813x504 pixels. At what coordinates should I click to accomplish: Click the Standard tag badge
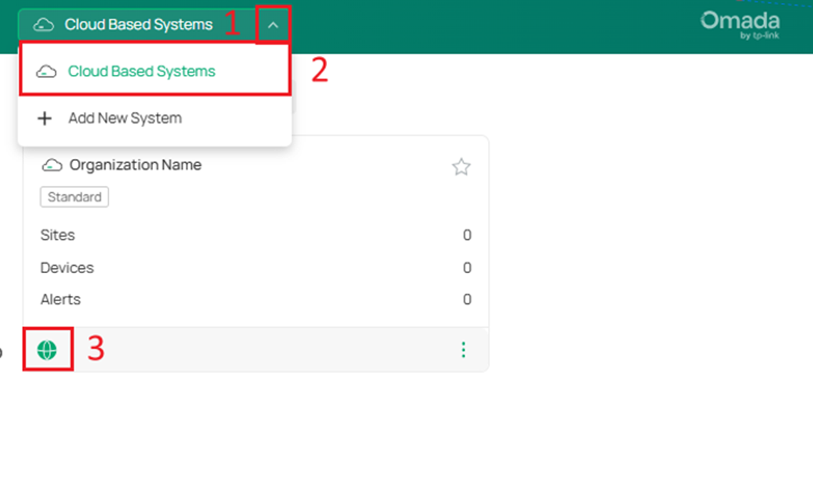pos(75,197)
